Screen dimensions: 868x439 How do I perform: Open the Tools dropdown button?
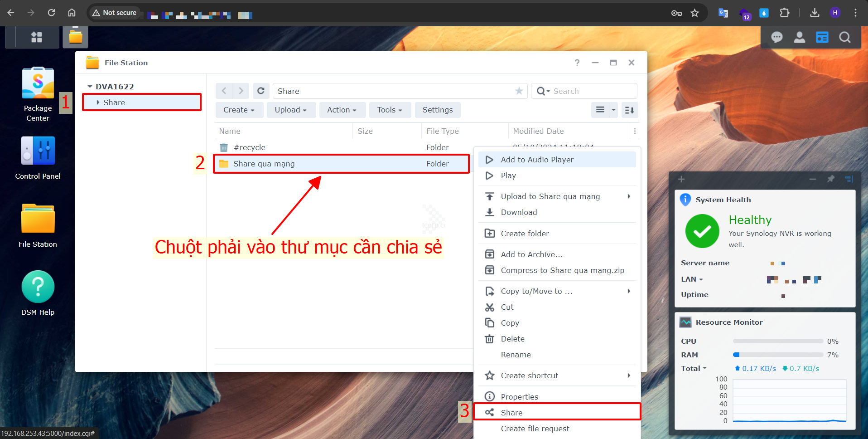(390, 110)
